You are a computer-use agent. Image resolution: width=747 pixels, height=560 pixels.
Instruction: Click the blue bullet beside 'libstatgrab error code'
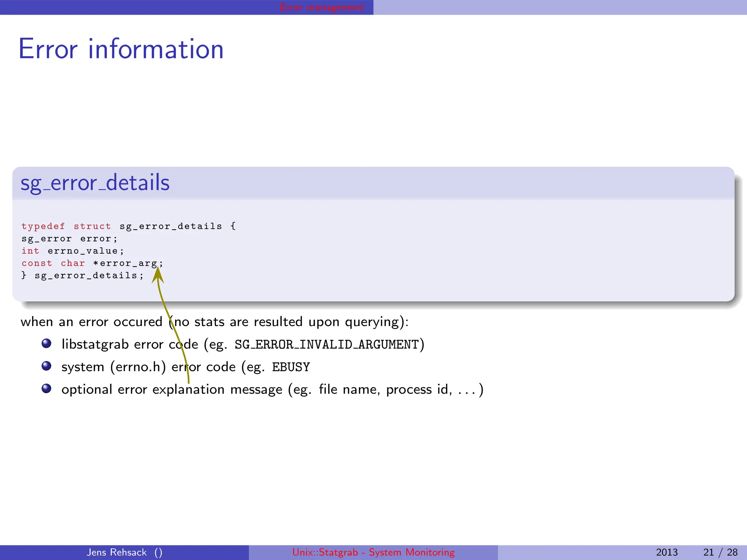point(46,343)
